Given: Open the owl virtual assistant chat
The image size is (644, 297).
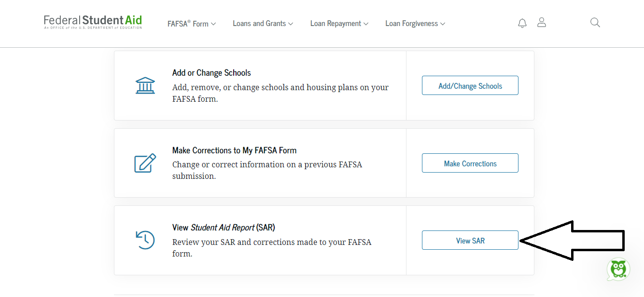Looking at the screenshot, I should tap(618, 269).
